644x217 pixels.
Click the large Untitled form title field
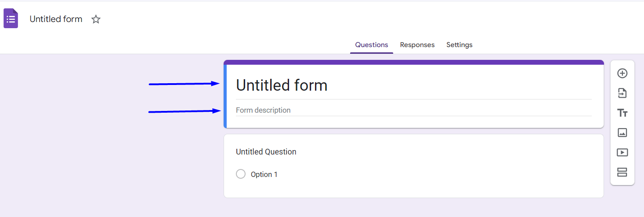[x=282, y=85]
